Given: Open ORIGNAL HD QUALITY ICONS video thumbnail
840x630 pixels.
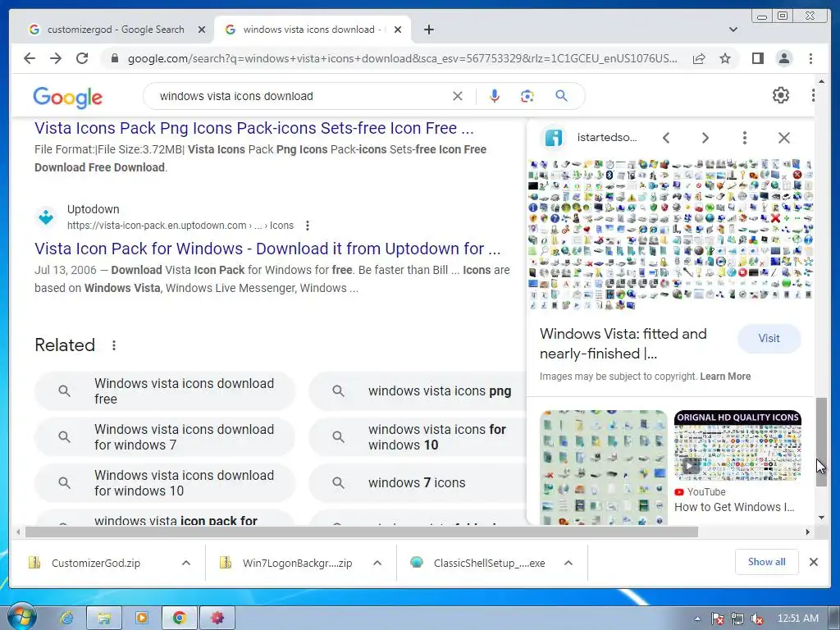Looking at the screenshot, I should 737,445.
